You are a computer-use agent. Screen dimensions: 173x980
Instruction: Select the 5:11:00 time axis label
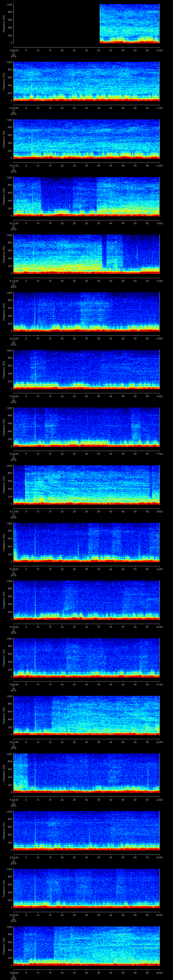(x=14, y=166)
